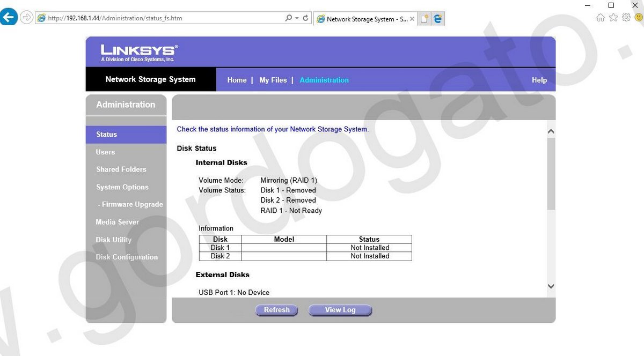
Task: Go to browser home page icon
Action: click(601, 17)
